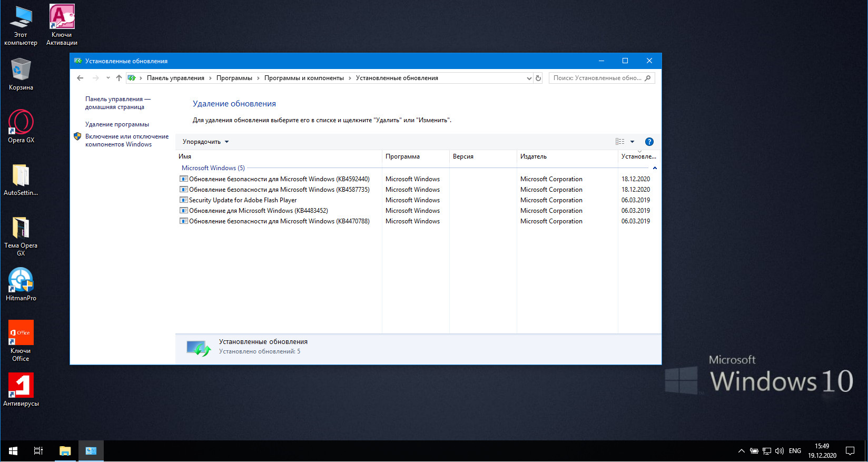Click the Back navigation arrow
This screenshot has width=868, height=462.
[x=80, y=78]
